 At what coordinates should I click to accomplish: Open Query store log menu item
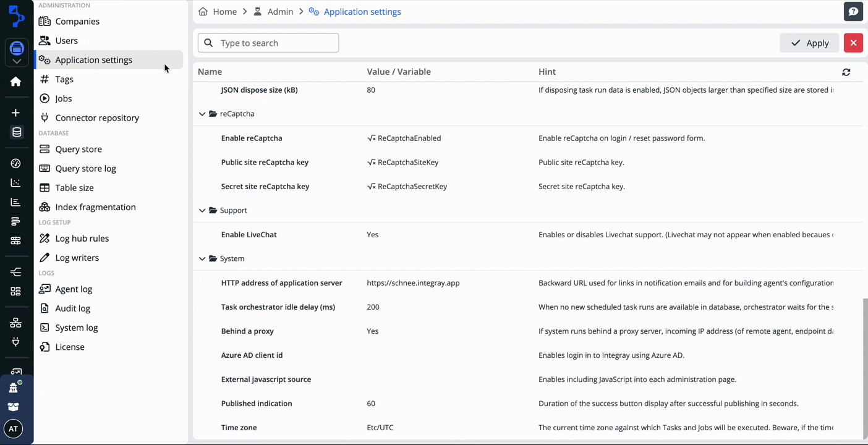pos(85,169)
